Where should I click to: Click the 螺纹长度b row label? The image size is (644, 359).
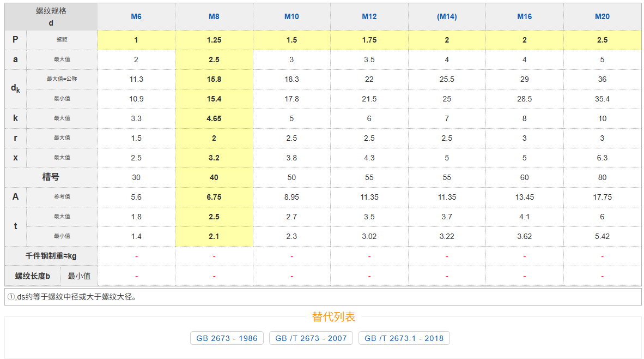tap(33, 276)
